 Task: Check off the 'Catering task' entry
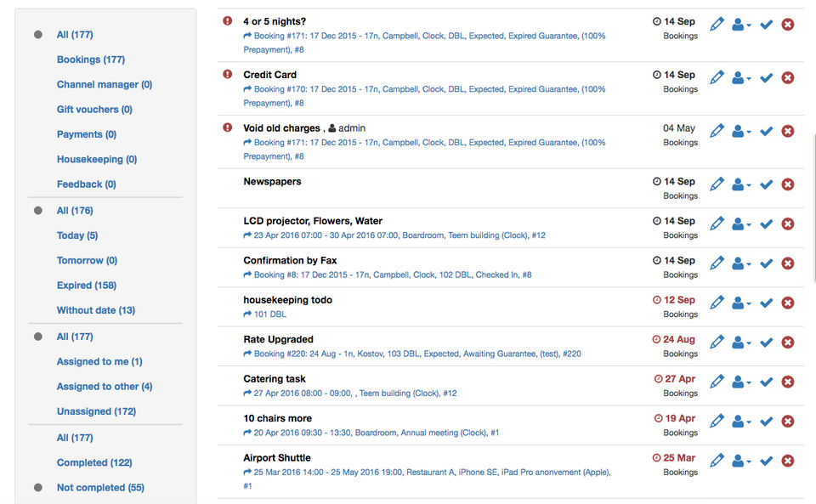(766, 382)
